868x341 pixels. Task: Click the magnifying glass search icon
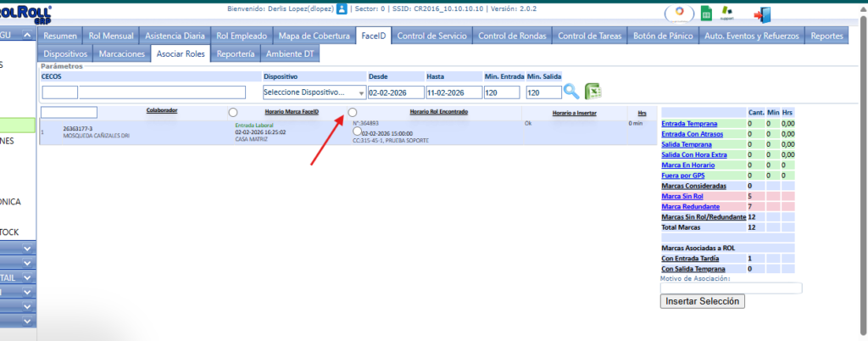[x=572, y=92]
